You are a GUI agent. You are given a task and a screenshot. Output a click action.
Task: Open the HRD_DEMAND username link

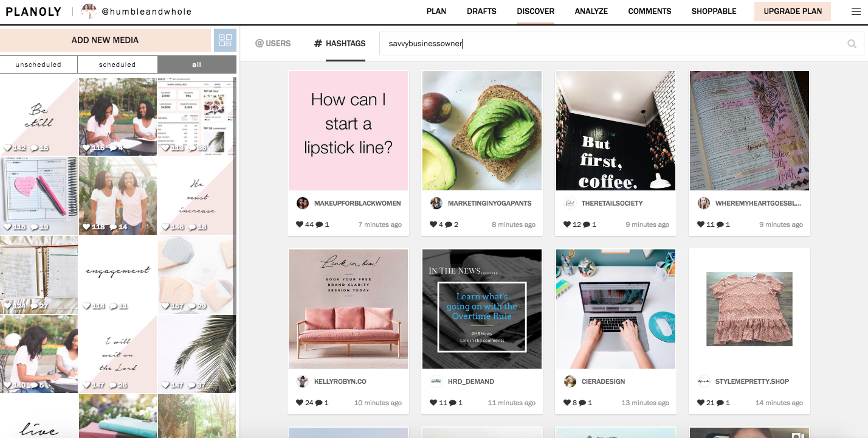(x=470, y=381)
